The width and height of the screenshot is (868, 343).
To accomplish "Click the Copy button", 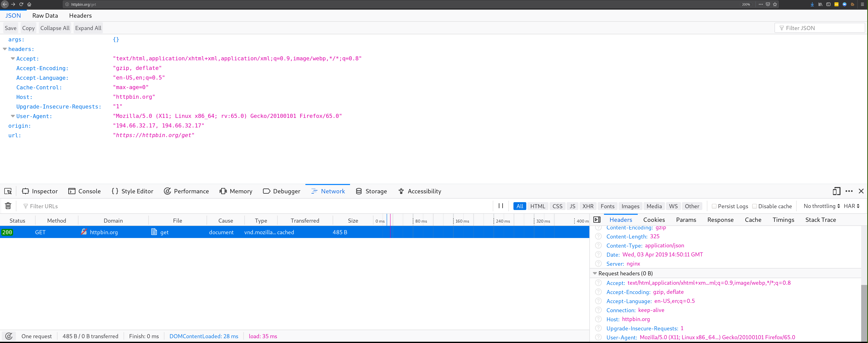I will click(28, 28).
